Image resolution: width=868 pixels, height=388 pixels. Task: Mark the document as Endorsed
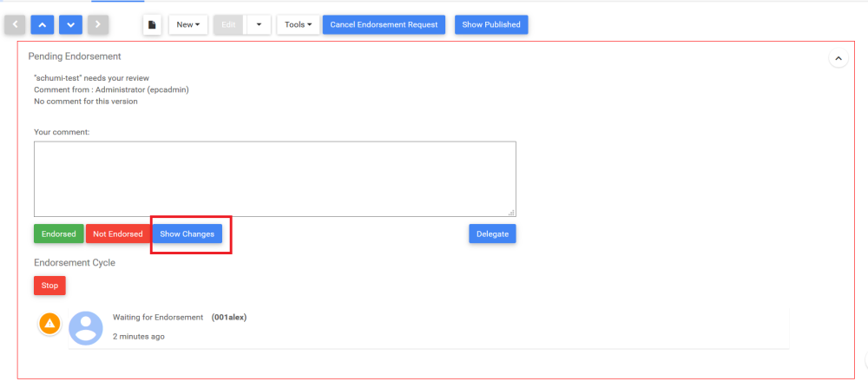click(x=58, y=234)
